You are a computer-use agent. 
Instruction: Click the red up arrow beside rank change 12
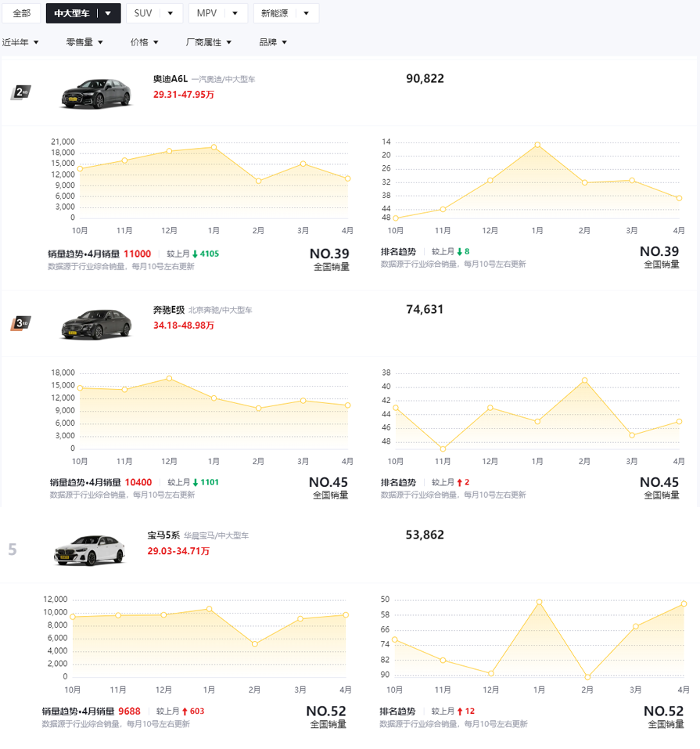[x=460, y=711]
